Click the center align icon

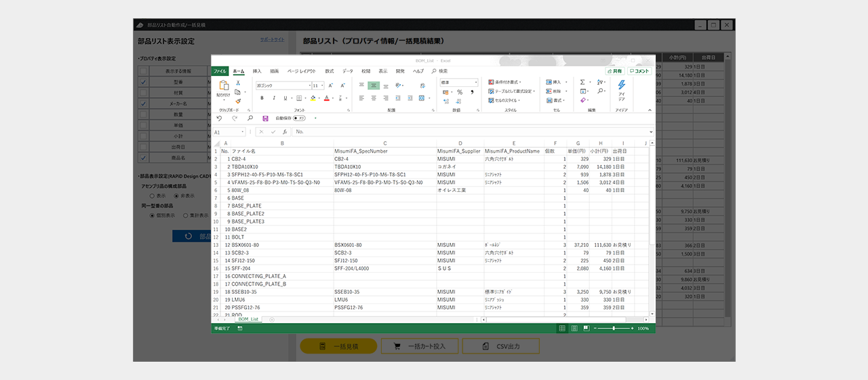pos(374,98)
